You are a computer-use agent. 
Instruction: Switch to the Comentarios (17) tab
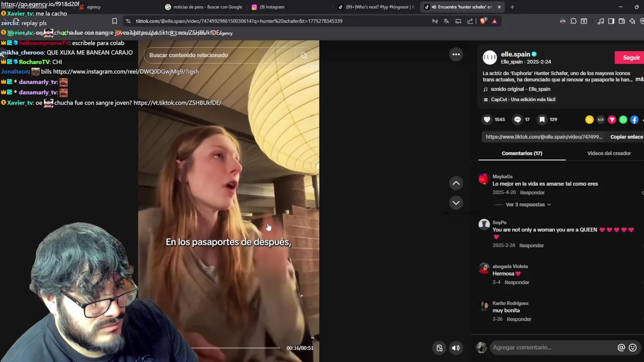coord(522,153)
